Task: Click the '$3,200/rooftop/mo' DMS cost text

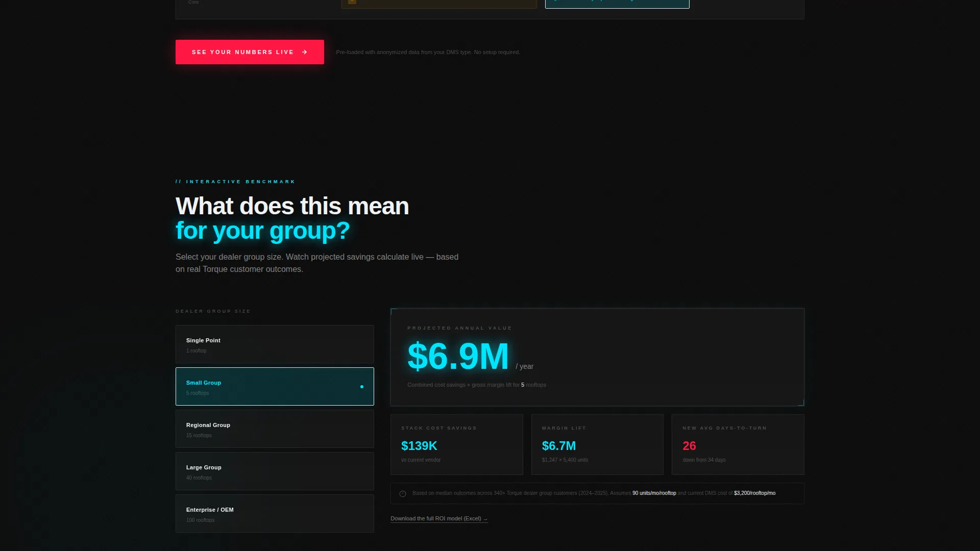Action: [x=754, y=493]
